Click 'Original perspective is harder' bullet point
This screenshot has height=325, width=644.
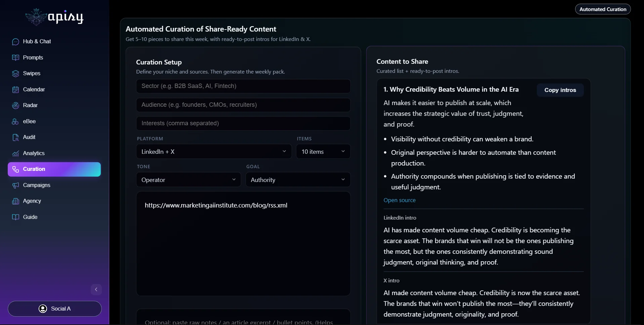[x=473, y=158]
